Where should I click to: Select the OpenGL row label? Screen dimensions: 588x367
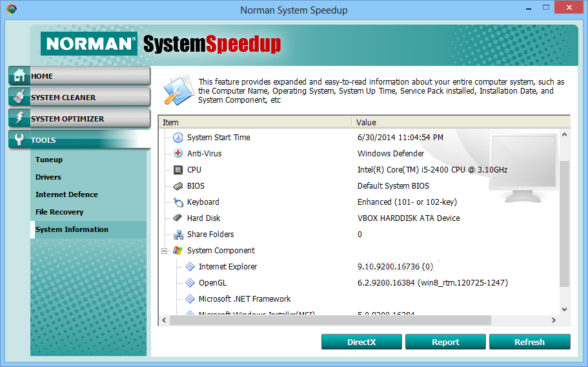(x=212, y=282)
